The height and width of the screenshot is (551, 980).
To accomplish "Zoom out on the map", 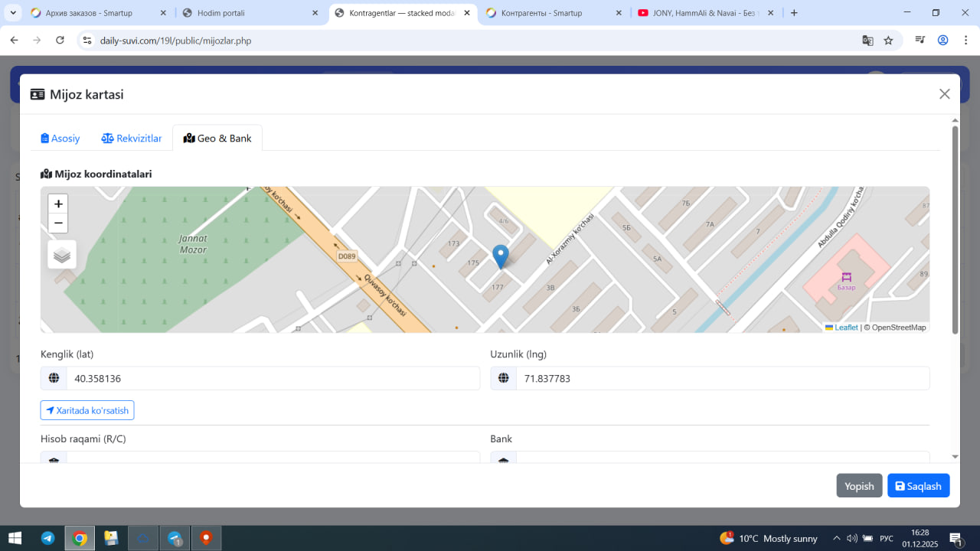I will [58, 223].
